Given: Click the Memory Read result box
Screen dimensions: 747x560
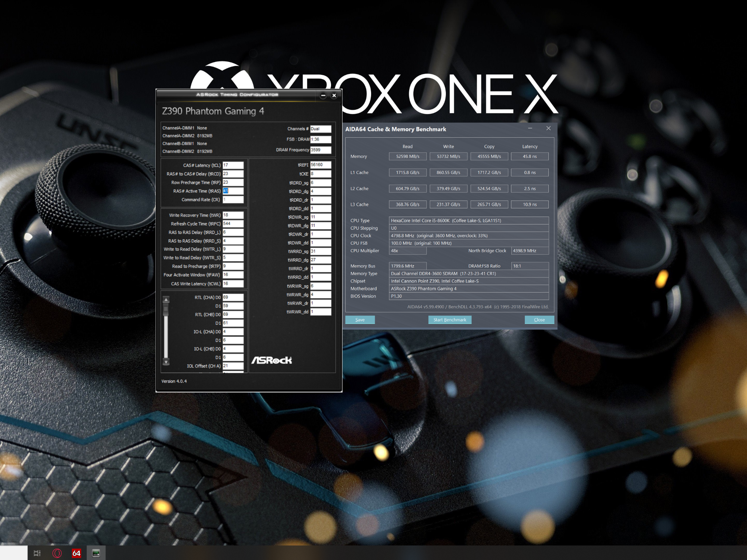Looking at the screenshot, I should [407, 156].
